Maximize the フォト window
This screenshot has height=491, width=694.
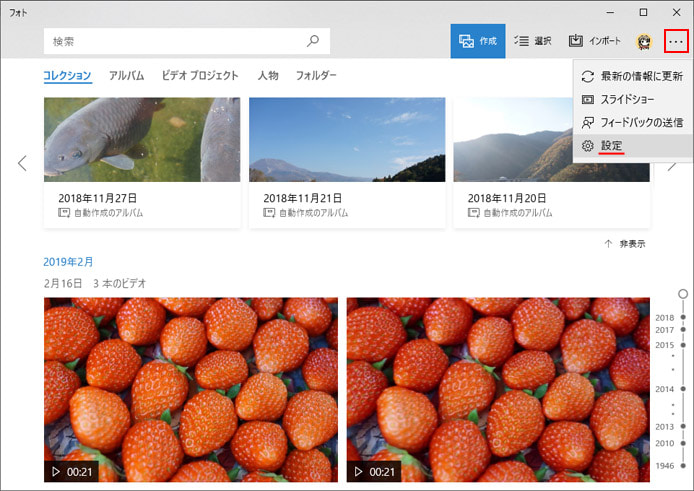point(643,12)
